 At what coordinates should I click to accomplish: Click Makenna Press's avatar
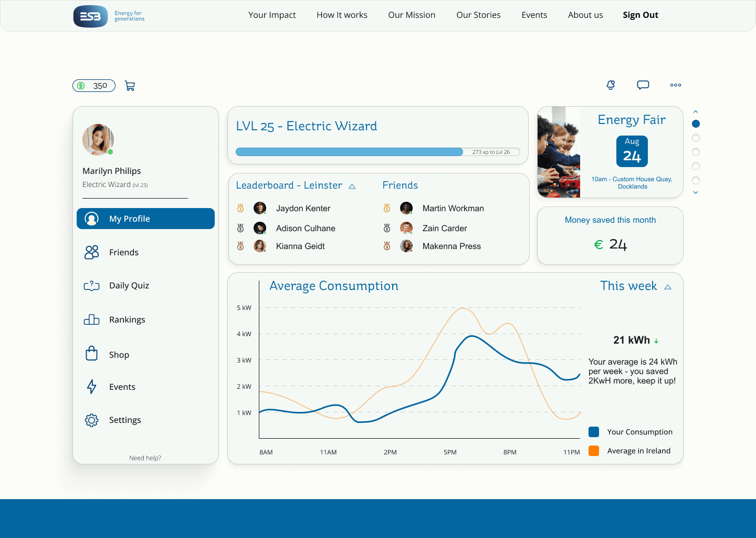(406, 246)
